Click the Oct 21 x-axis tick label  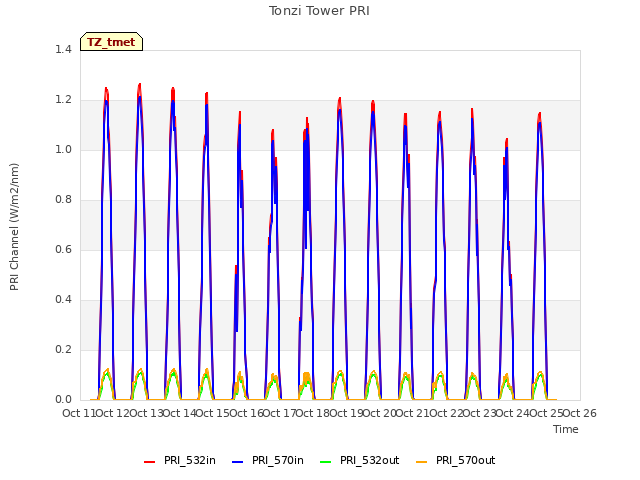413,413
